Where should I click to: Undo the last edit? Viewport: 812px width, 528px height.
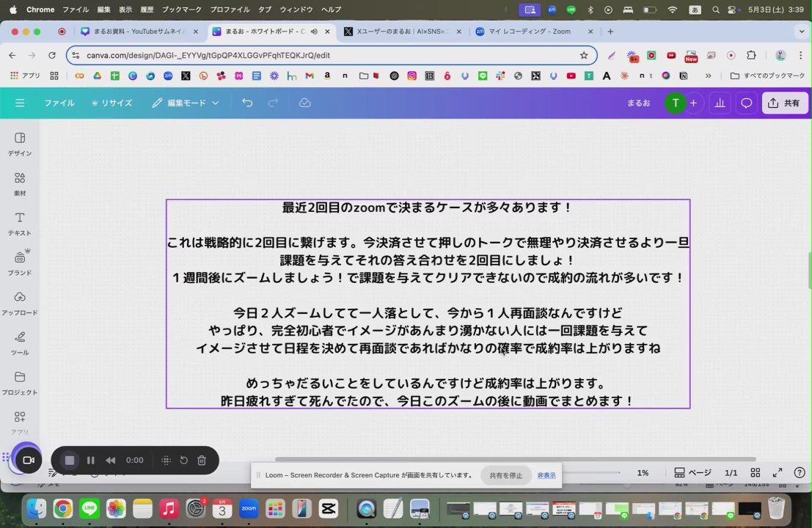click(x=247, y=103)
